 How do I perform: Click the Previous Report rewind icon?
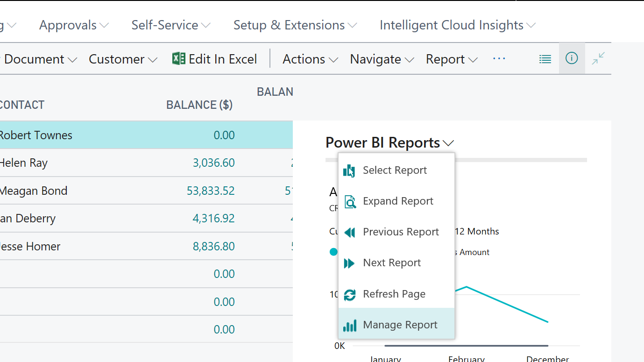click(349, 232)
